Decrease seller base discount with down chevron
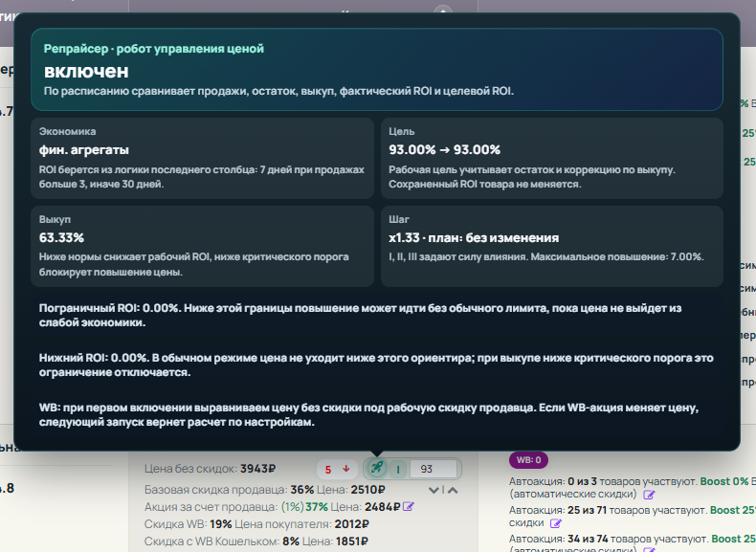Image resolution: width=756 pixels, height=552 pixels. [x=434, y=490]
